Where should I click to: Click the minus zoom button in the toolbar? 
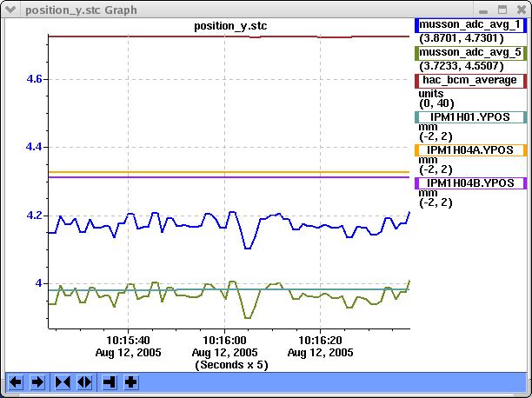point(110,382)
